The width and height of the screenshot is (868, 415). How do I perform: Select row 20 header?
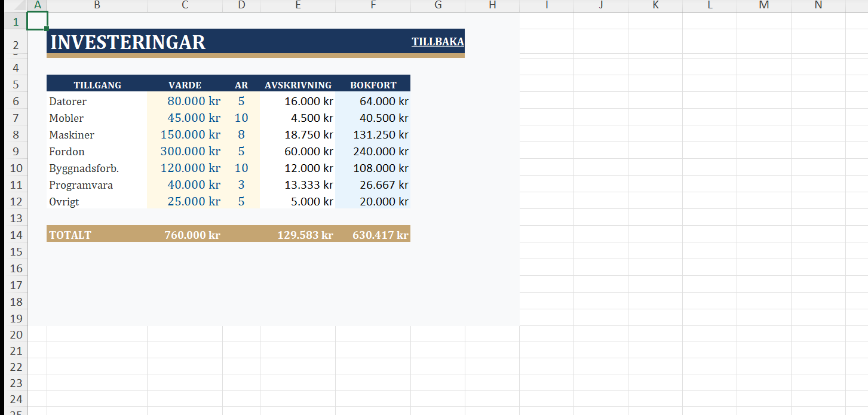(x=14, y=334)
